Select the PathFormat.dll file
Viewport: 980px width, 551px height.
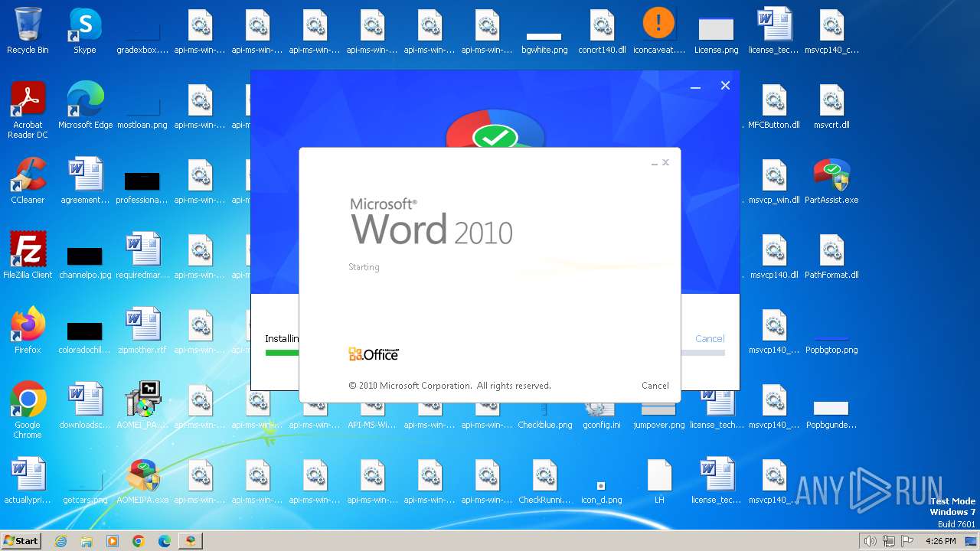[x=831, y=256]
